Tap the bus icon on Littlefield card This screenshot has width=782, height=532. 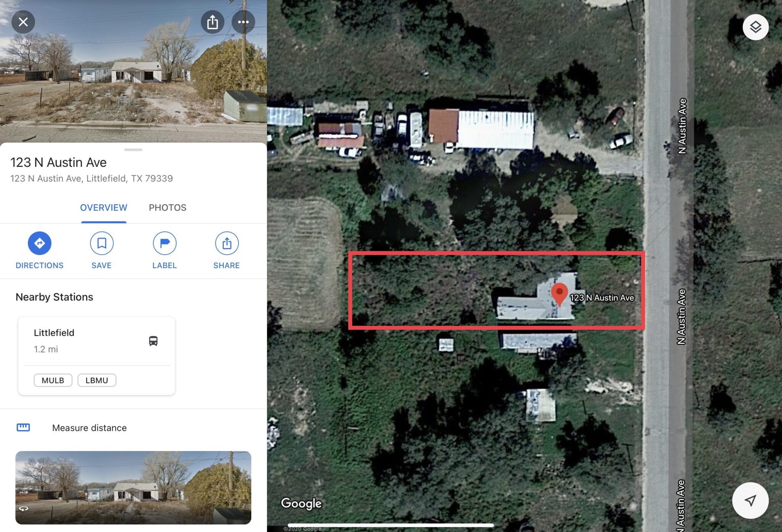click(x=153, y=341)
